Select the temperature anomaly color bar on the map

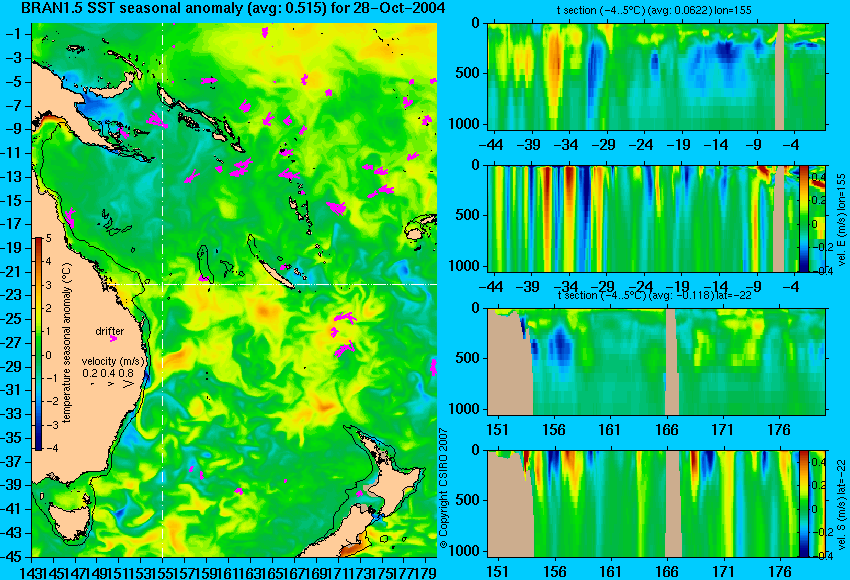[x=38, y=344]
